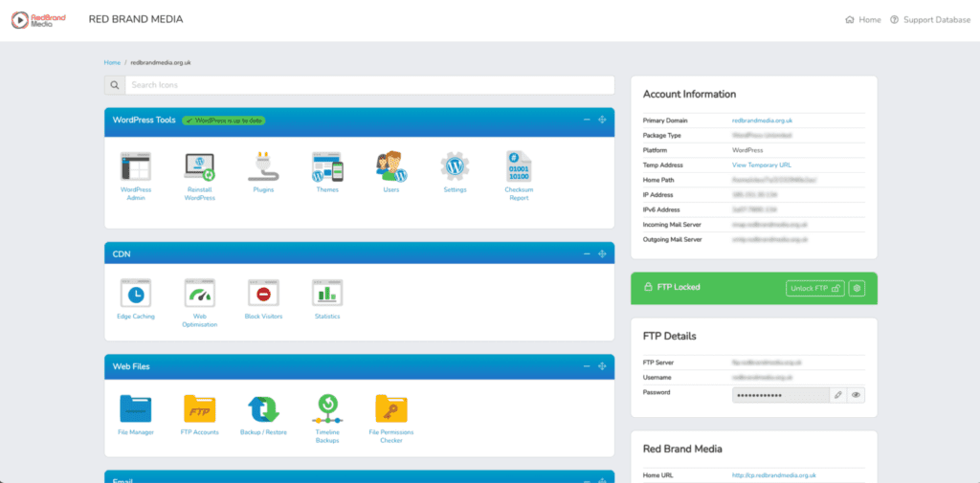Click the Account Information heading
Screen dimensions: 980x483
click(x=689, y=95)
